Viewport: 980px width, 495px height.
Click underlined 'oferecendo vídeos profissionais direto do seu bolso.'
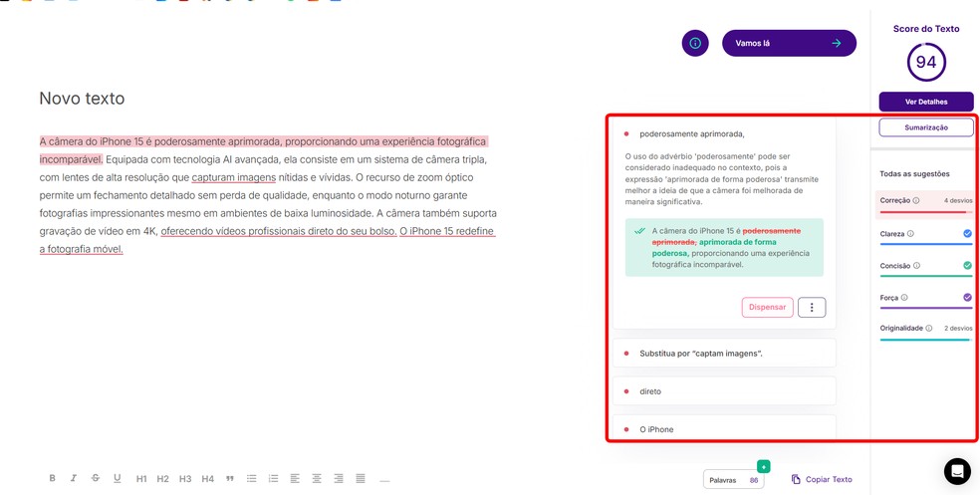[279, 231]
